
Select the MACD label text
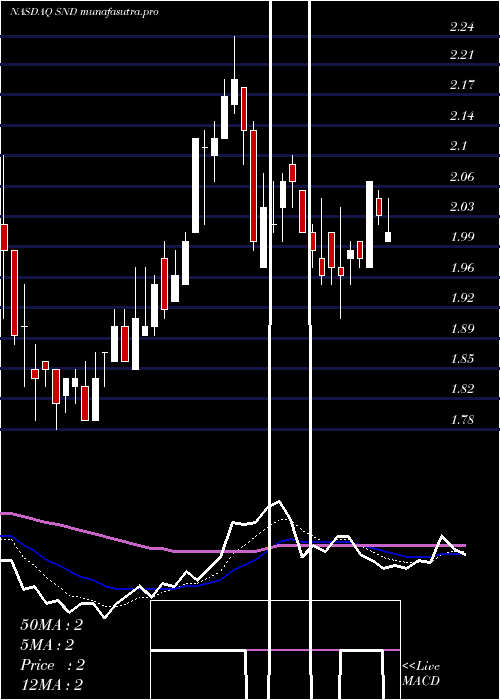click(x=421, y=681)
